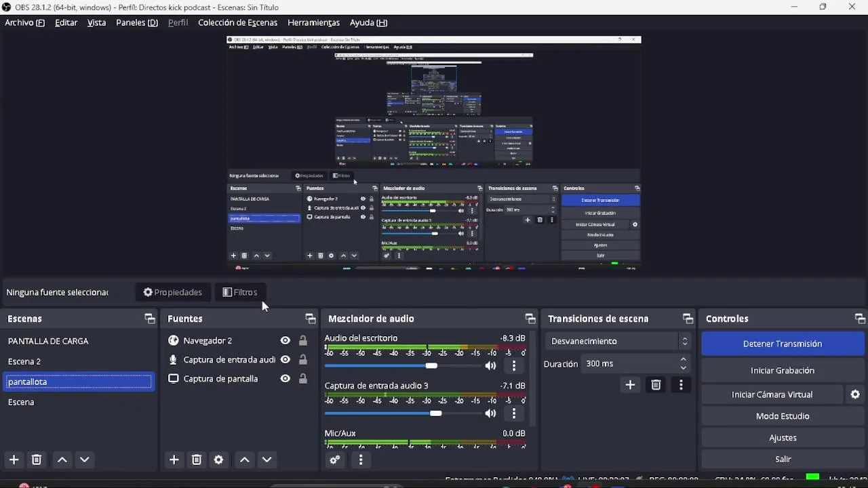Open Propiedades for selected source
This screenshot has width=868, height=488.
pyautogui.click(x=172, y=292)
